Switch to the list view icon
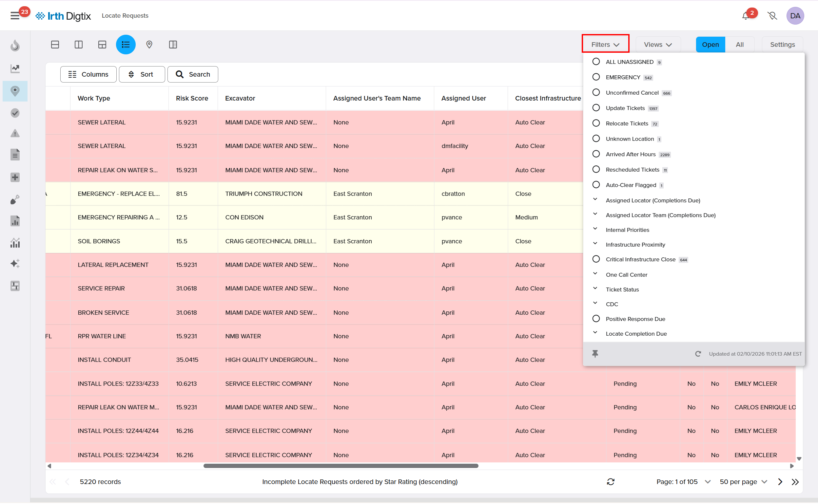Image resolution: width=818 pixels, height=504 pixels. (126, 44)
